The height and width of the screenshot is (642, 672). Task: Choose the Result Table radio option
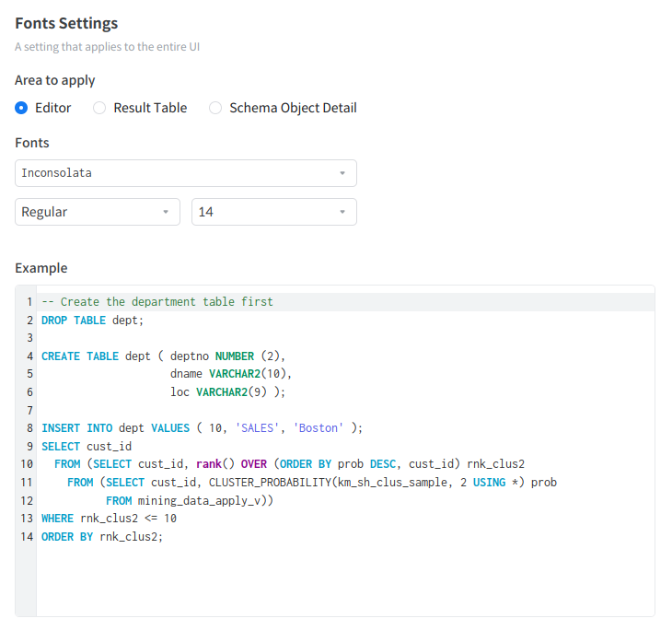tap(100, 108)
